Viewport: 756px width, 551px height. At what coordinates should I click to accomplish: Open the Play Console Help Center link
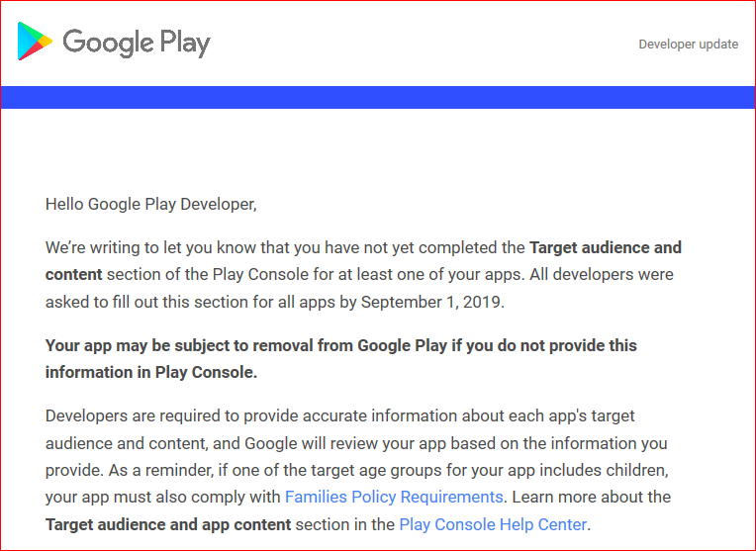[x=493, y=524]
